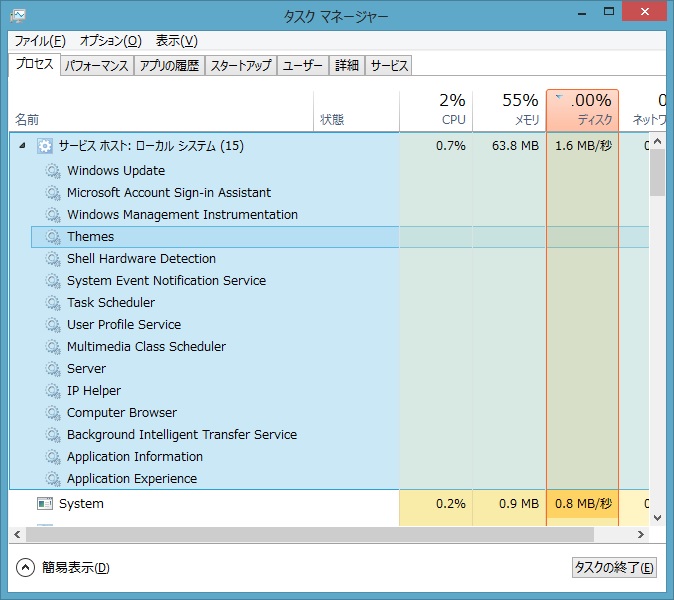Click the User Profile Service gear icon
The image size is (674, 600).
(x=53, y=324)
